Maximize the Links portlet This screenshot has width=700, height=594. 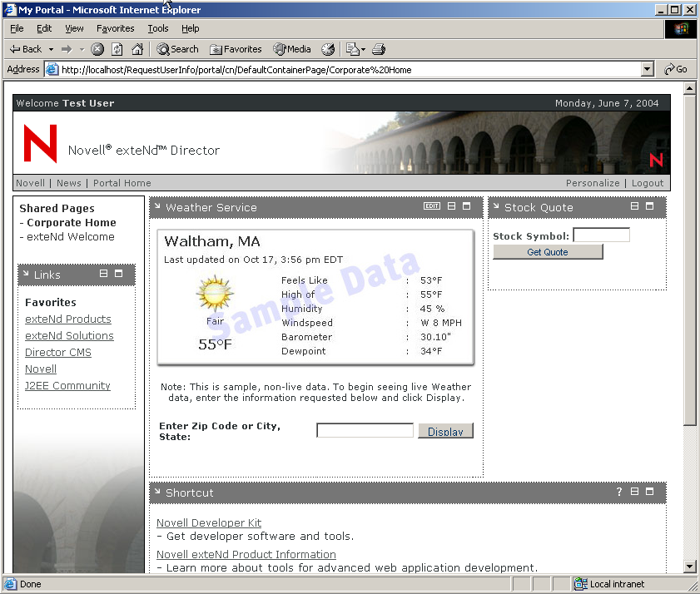(118, 273)
